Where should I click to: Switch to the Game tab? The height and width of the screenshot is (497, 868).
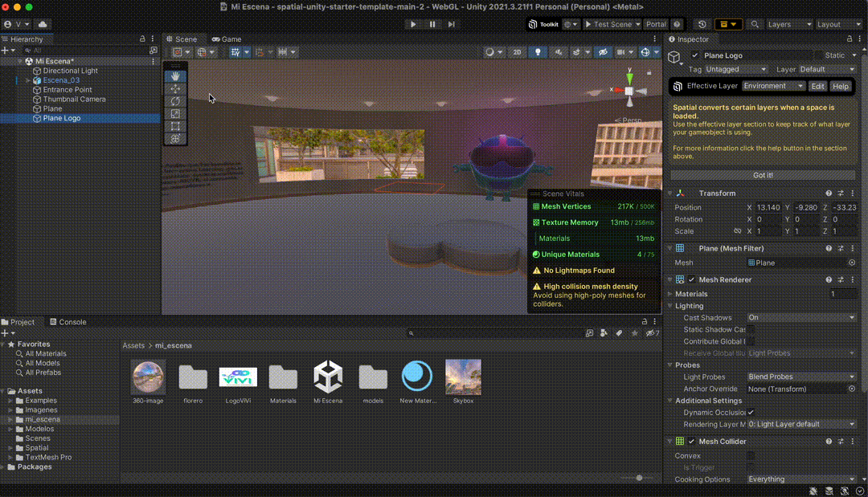(227, 39)
